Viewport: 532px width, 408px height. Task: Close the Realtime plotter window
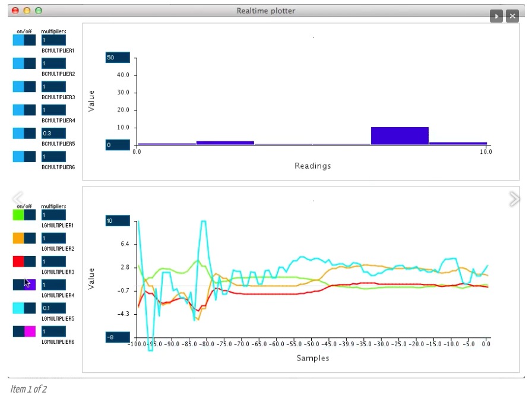[15, 11]
